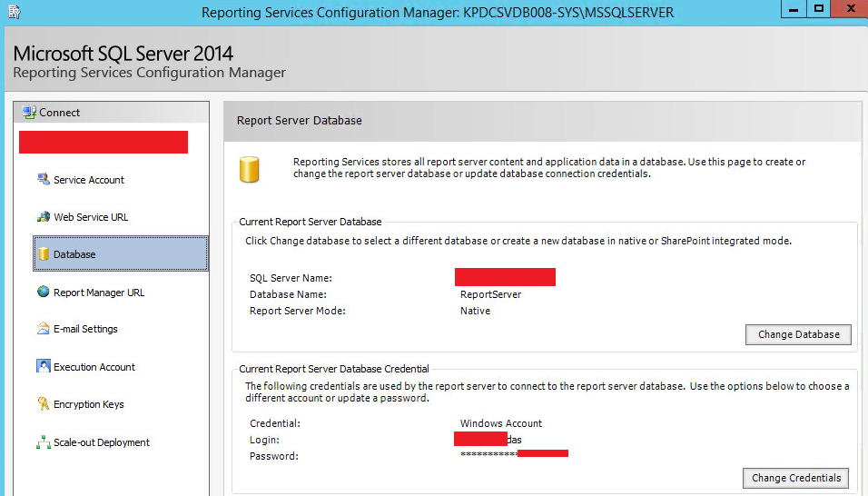The width and height of the screenshot is (868, 496).
Task: Click the Report Manager URL globe icon
Action: [44, 292]
